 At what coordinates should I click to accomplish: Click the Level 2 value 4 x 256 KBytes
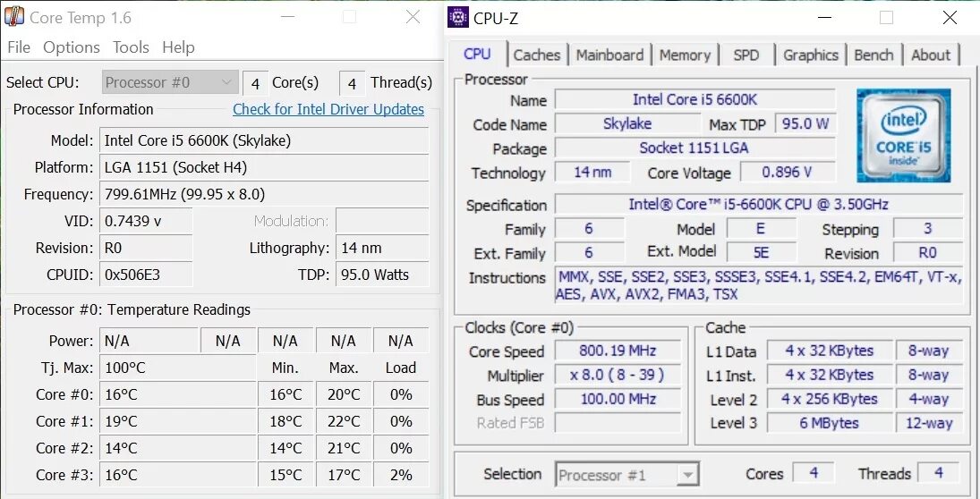(830, 399)
